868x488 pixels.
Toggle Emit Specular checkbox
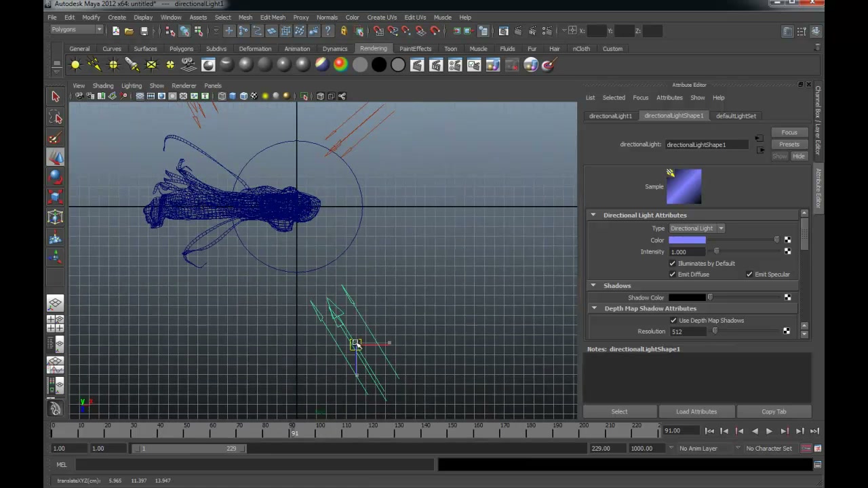pyautogui.click(x=749, y=274)
